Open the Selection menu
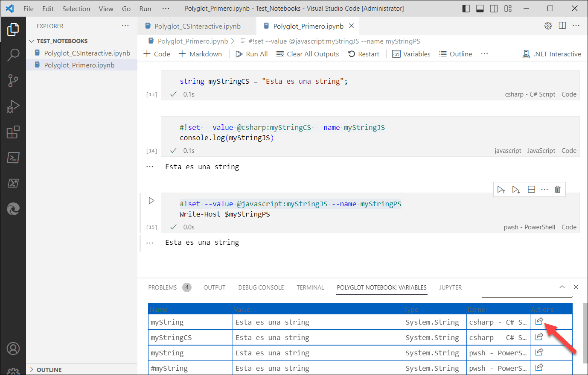This screenshot has width=588, height=375. [76, 9]
